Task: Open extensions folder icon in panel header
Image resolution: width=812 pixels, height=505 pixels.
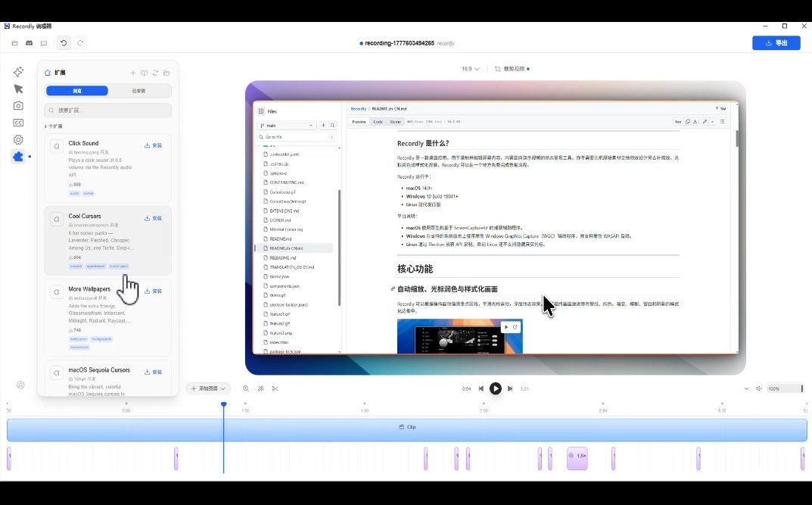Action: 166,73
